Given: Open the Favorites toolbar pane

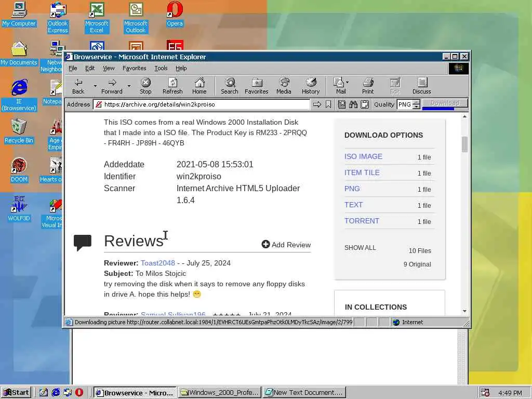Looking at the screenshot, I should (257, 86).
